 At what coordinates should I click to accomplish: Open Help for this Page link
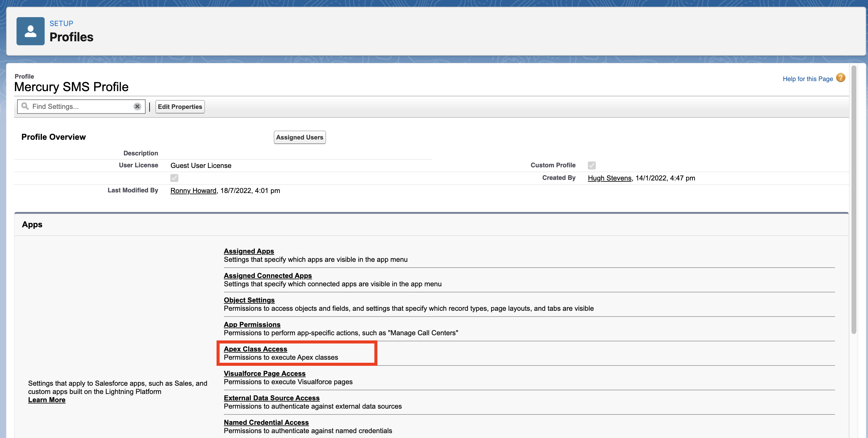[x=808, y=79]
